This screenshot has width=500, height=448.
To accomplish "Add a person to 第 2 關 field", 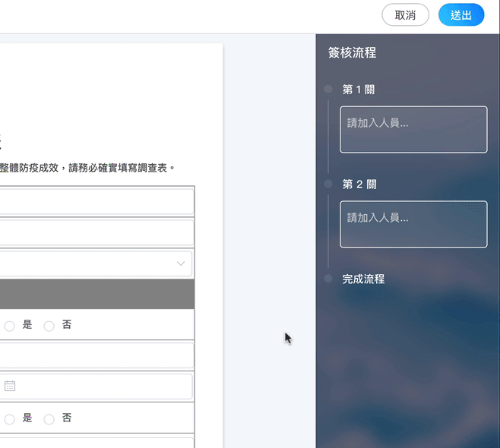I will [x=413, y=224].
